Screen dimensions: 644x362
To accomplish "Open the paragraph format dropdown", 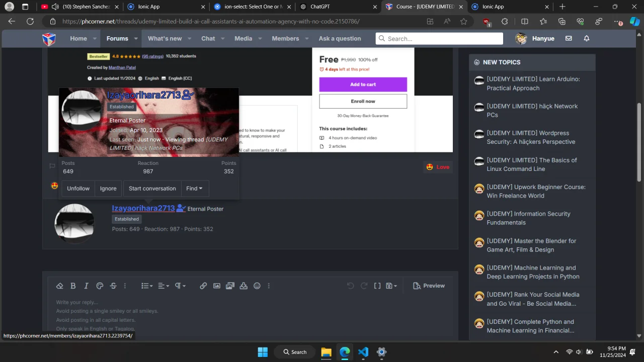I will (180, 286).
